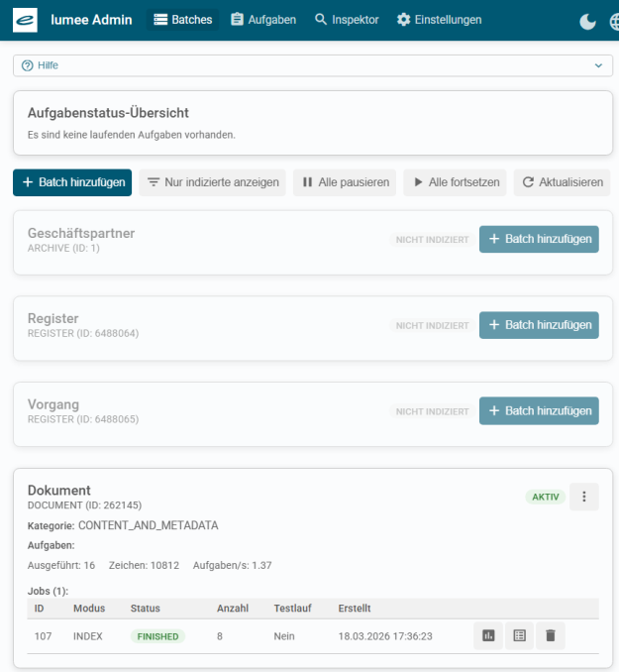Image resolution: width=619 pixels, height=672 pixels.
Task: Toggle Nur indizierte anzeigen filter
Action: point(212,182)
